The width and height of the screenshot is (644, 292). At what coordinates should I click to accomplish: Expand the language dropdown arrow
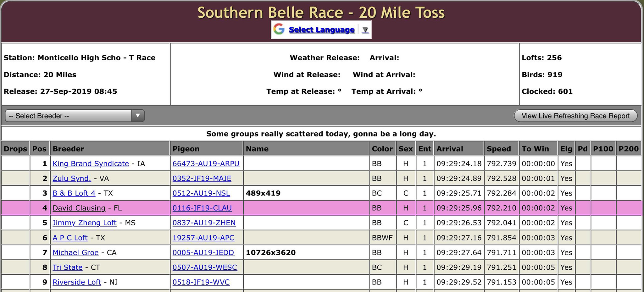365,30
